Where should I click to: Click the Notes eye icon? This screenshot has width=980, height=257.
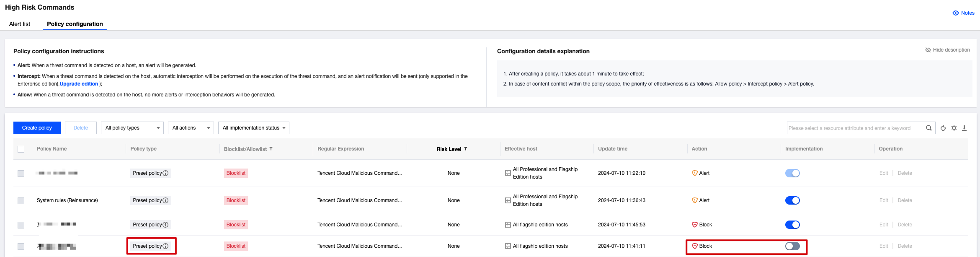956,13
